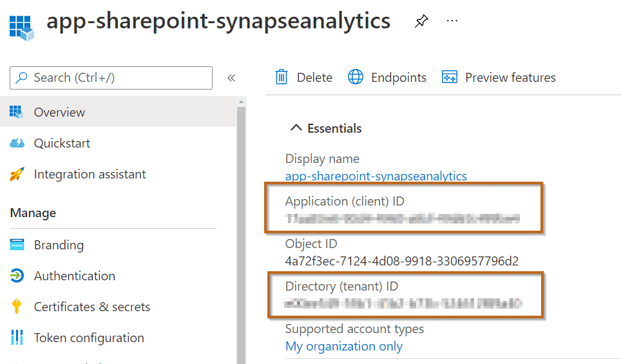This screenshot has width=621, height=364.
Task: Click the Object ID label
Action: pos(311,244)
